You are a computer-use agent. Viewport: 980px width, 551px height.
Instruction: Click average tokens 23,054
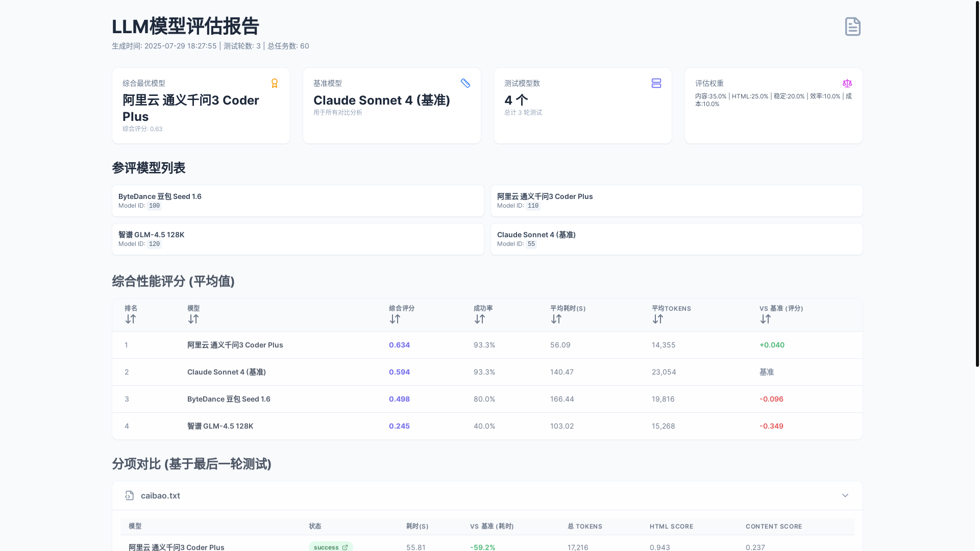pos(664,372)
